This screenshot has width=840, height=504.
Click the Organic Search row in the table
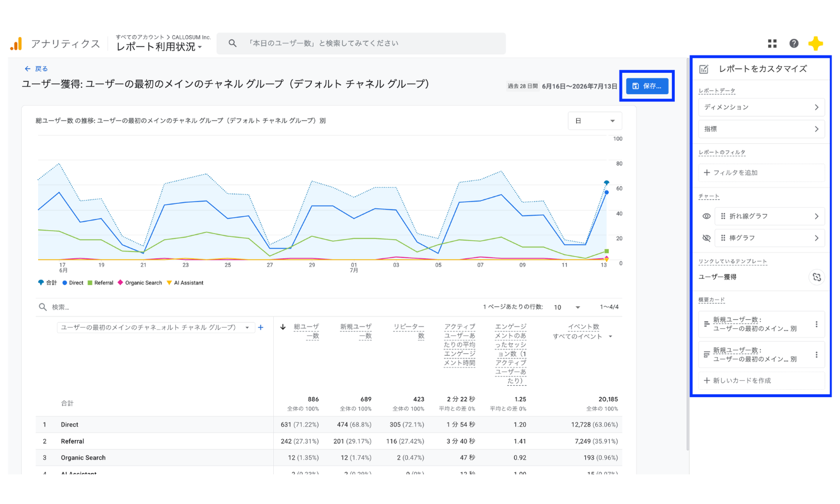click(x=329, y=458)
